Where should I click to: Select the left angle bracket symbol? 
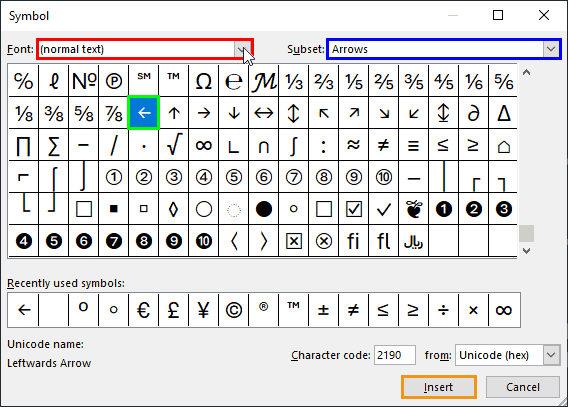pos(234,241)
